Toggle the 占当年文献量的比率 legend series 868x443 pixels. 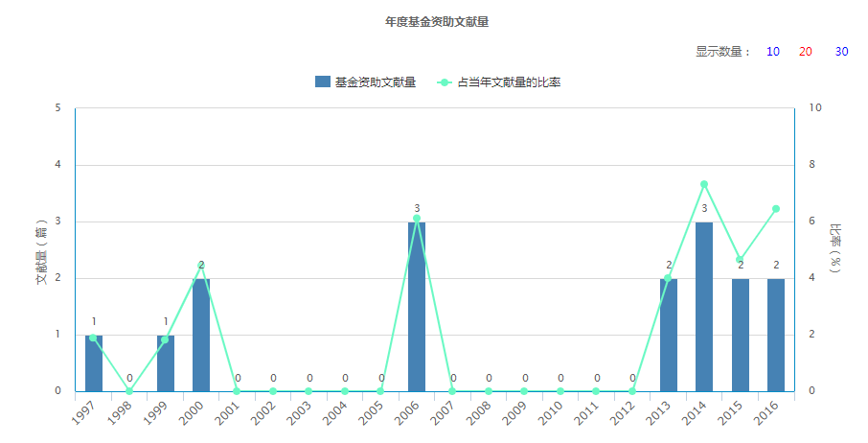coord(499,82)
